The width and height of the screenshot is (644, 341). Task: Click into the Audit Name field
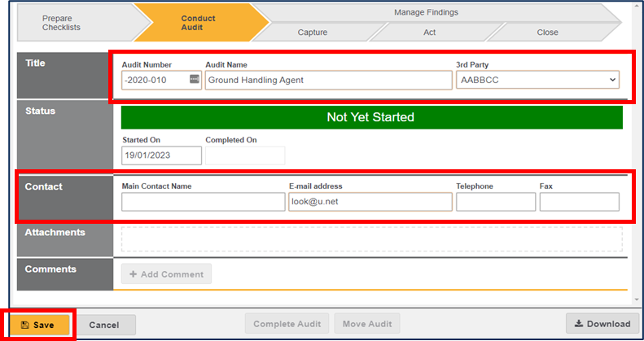pos(328,80)
